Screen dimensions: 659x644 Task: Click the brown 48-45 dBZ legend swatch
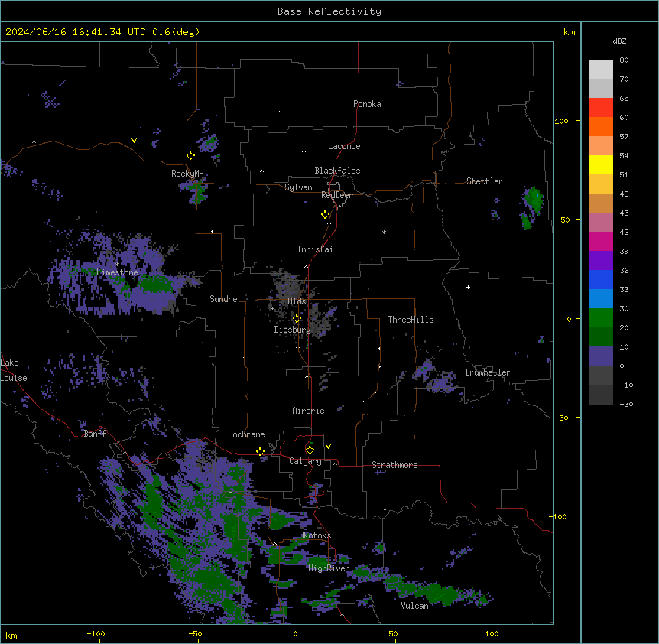[x=601, y=203]
